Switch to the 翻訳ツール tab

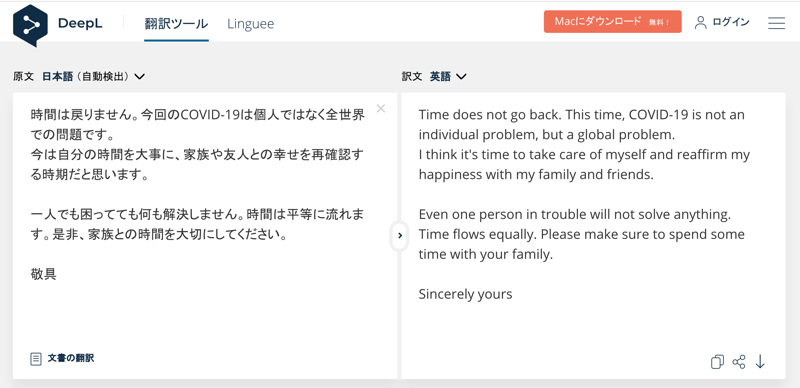point(176,23)
